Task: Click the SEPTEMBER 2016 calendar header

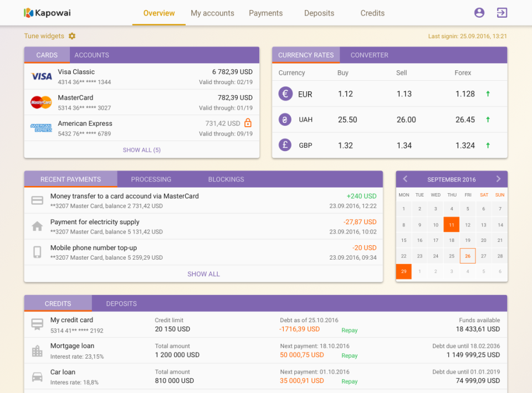Action: pos(451,179)
